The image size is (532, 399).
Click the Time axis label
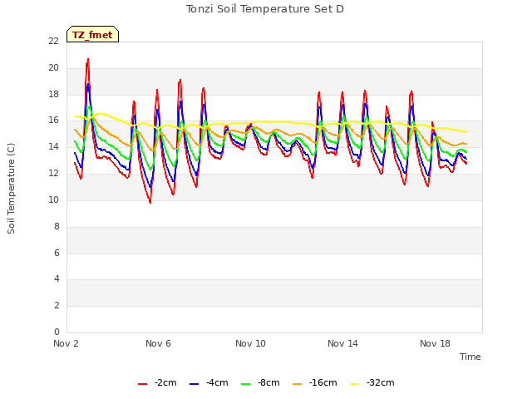[470, 357]
